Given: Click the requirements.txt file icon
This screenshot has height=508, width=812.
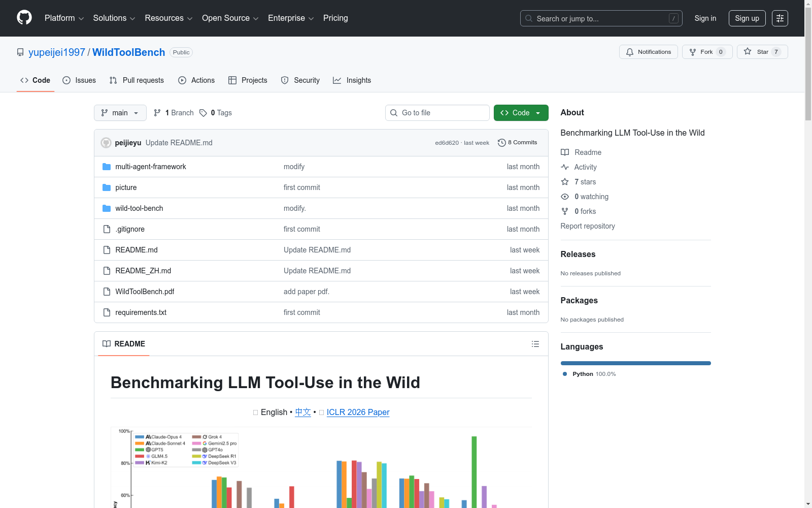Looking at the screenshot, I should 107,312.
